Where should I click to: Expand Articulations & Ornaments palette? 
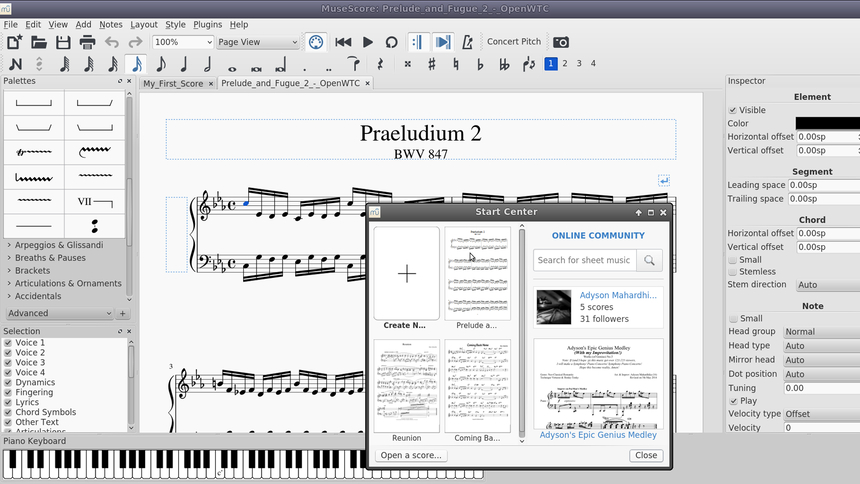point(68,283)
